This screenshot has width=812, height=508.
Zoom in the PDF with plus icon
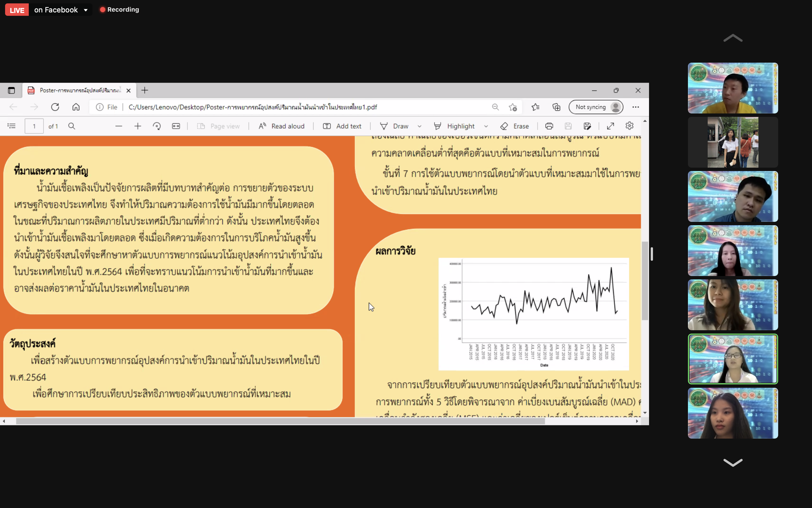pyautogui.click(x=138, y=126)
